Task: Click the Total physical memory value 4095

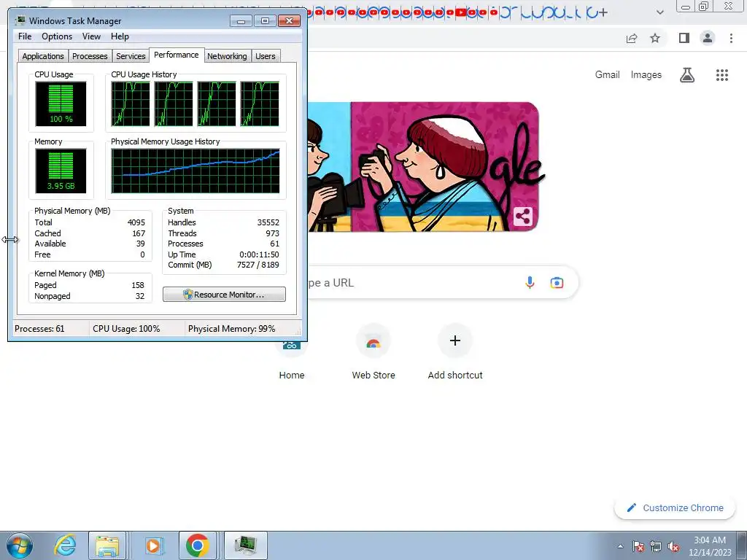Action: pyautogui.click(x=136, y=222)
